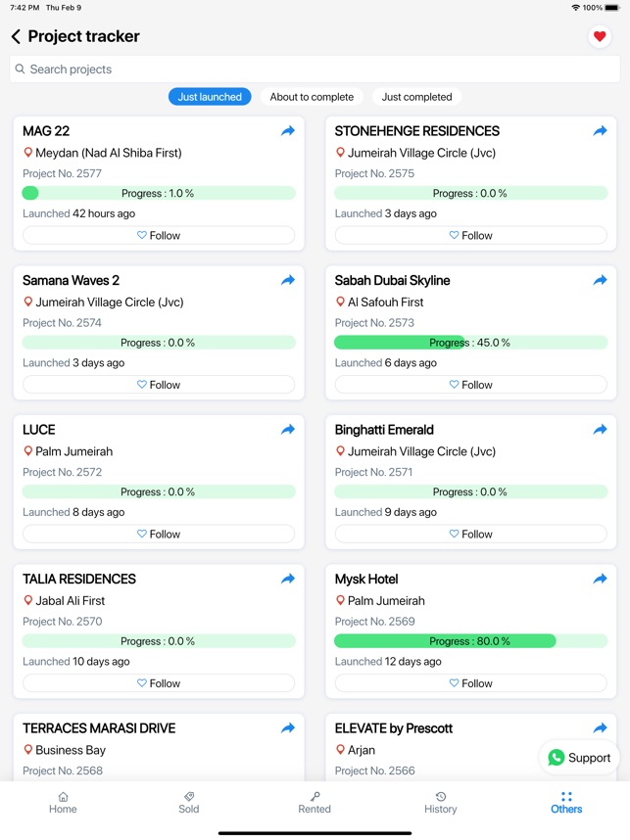
Task: Follow the Binghatti Emerald project
Action: (470, 535)
